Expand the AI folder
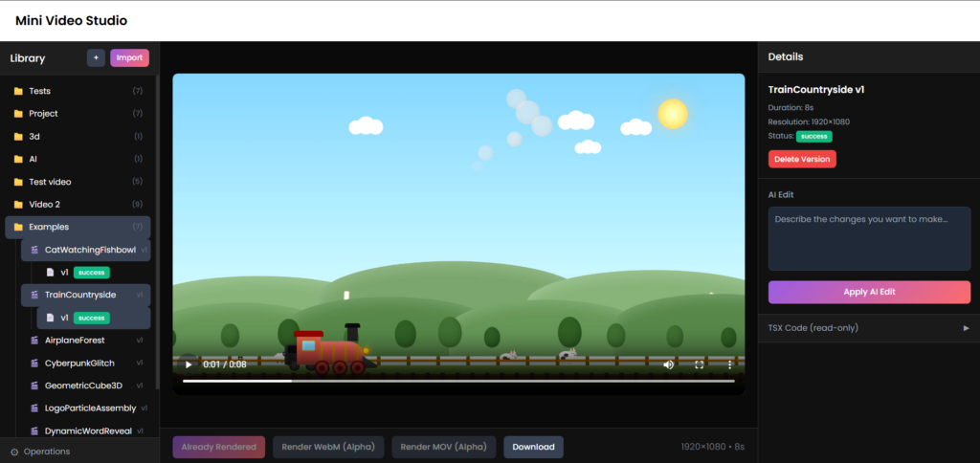This screenshot has width=980, height=463. [x=78, y=159]
